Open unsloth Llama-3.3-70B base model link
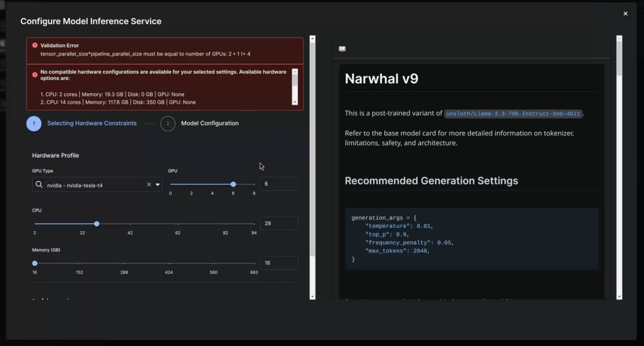 click(x=513, y=114)
